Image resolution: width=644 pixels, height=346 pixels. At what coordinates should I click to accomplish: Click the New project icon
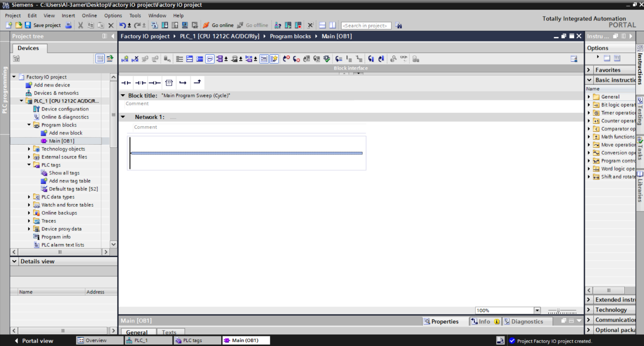pos(9,25)
